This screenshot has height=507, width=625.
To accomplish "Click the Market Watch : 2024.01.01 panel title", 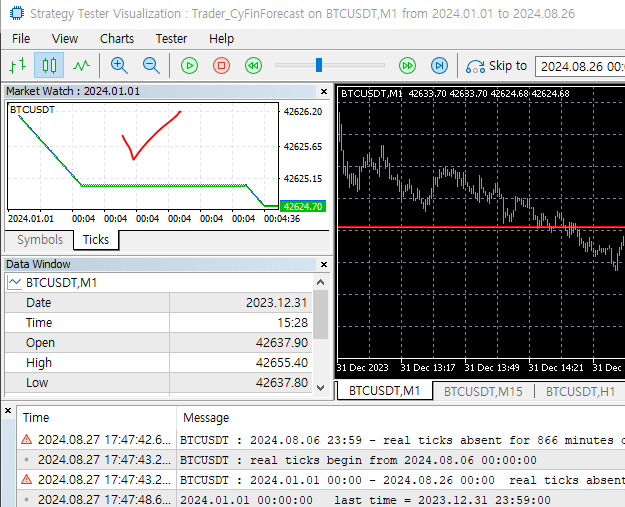I will [73, 91].
